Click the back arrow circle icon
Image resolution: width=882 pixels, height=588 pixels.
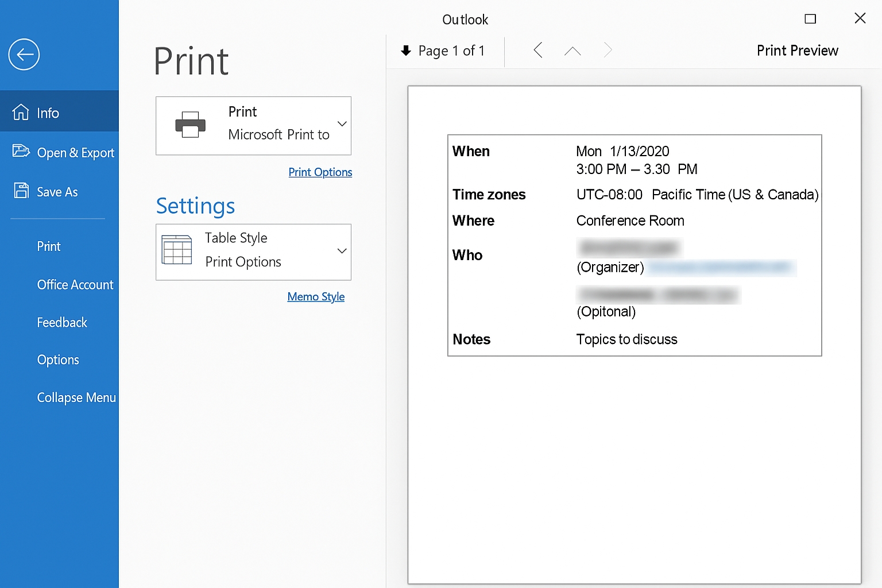pyautogui.click(x=24, y=55)
